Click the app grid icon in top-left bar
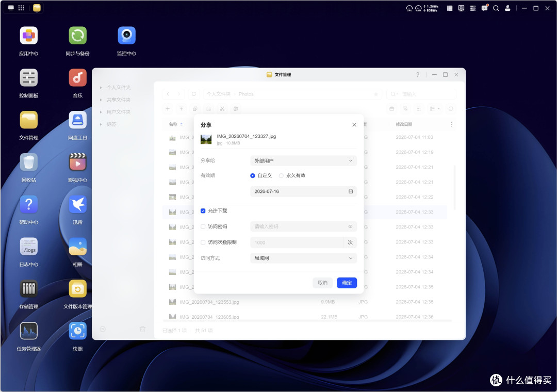Viewport: 557px width, 392px height. coord(21,8)
